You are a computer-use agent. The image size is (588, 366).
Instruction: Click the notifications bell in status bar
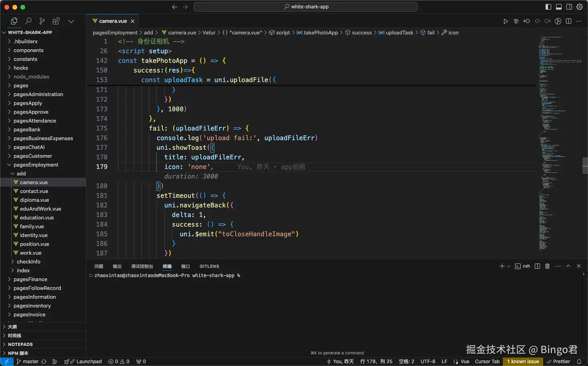pyautogui.click(x=579, y=362)
